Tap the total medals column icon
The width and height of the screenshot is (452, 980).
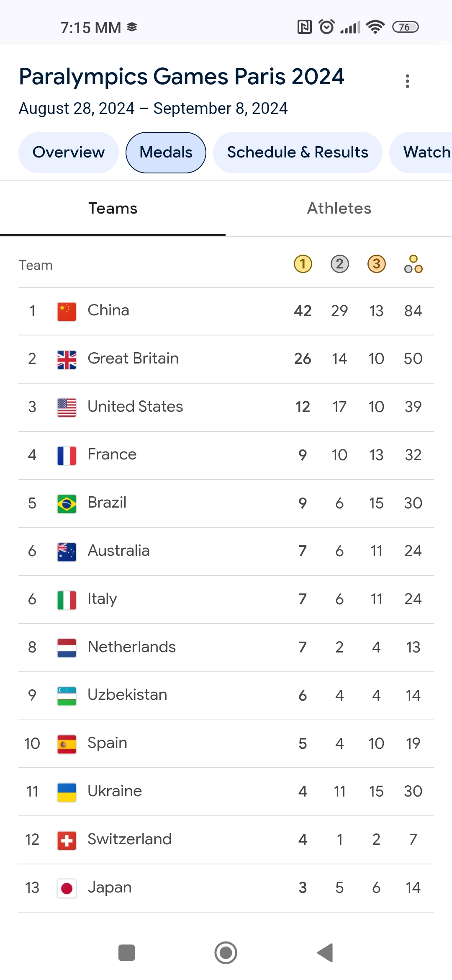pos(413,264)
